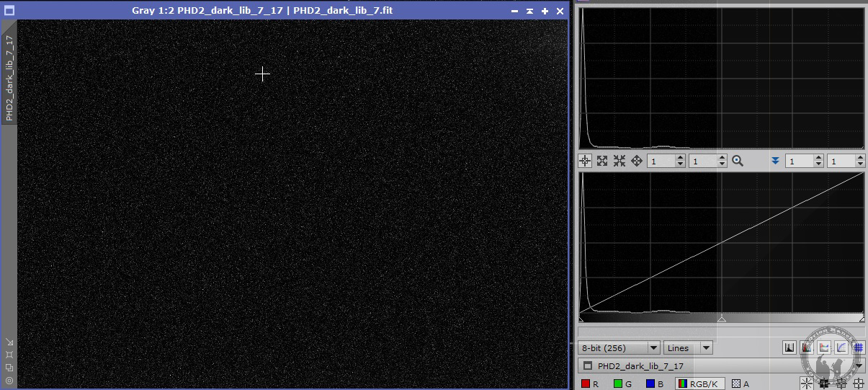Shade the image window using title bar button

(530, 12)
